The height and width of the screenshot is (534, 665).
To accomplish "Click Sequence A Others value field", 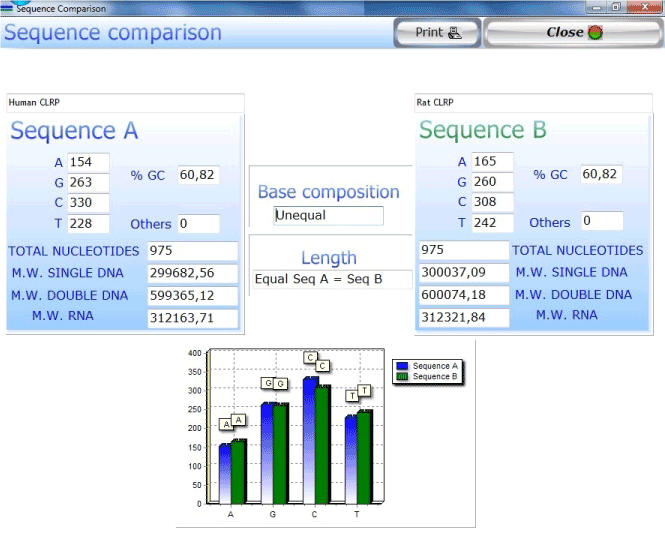I will coord(198,224).
